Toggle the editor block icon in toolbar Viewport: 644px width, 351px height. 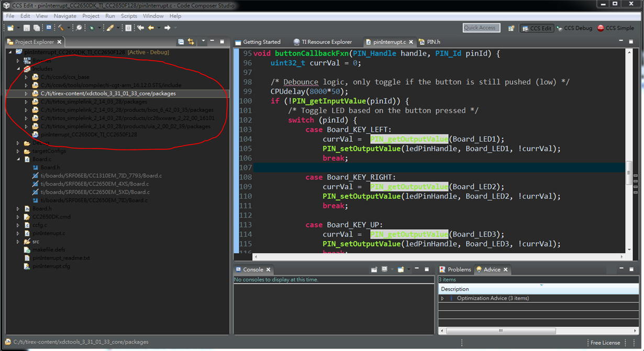click(x=128, y=28)
